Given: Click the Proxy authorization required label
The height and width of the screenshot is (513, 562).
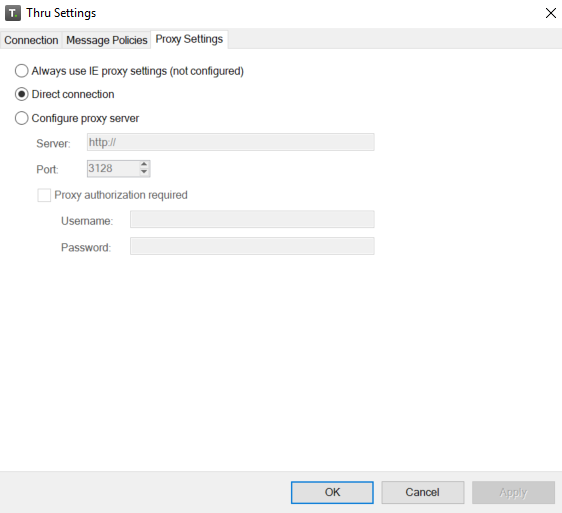Looking at the screenshot, I should click(x=121, y=195).
